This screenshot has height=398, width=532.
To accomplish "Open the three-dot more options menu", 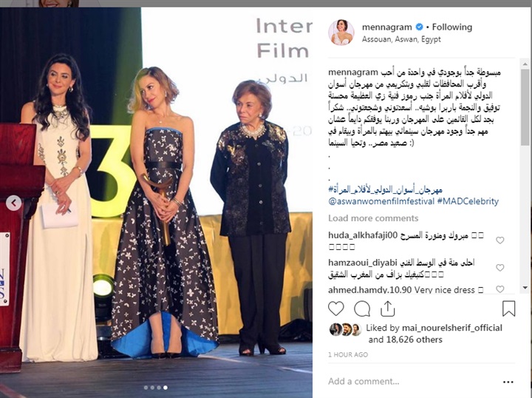I will pos(508,382).
